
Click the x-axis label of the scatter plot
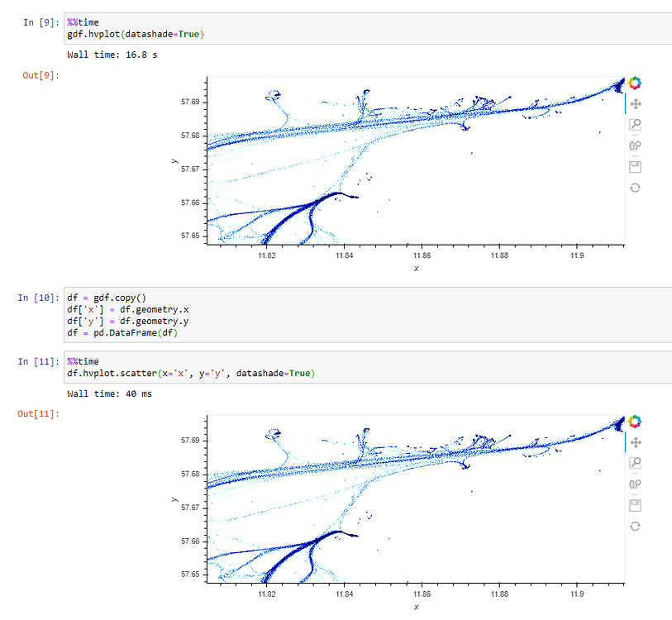pyautogui.click(x=417, y=607)
